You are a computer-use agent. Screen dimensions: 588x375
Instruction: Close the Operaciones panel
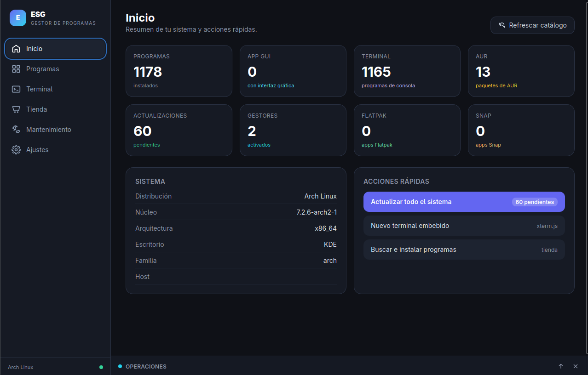[x=576, y=366]
